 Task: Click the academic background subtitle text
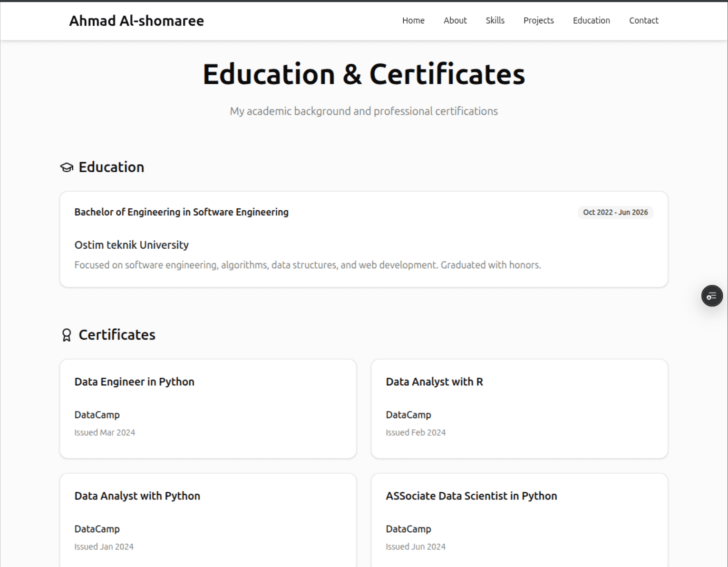tap(364, 111)
